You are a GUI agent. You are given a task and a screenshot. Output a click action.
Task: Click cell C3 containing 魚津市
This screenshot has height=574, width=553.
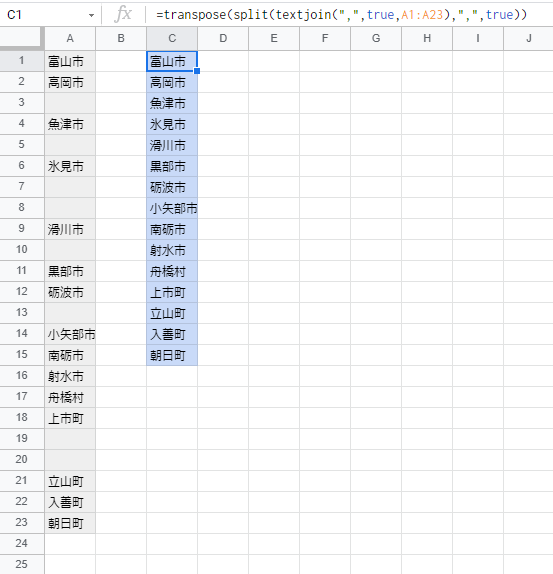[172, 103]
